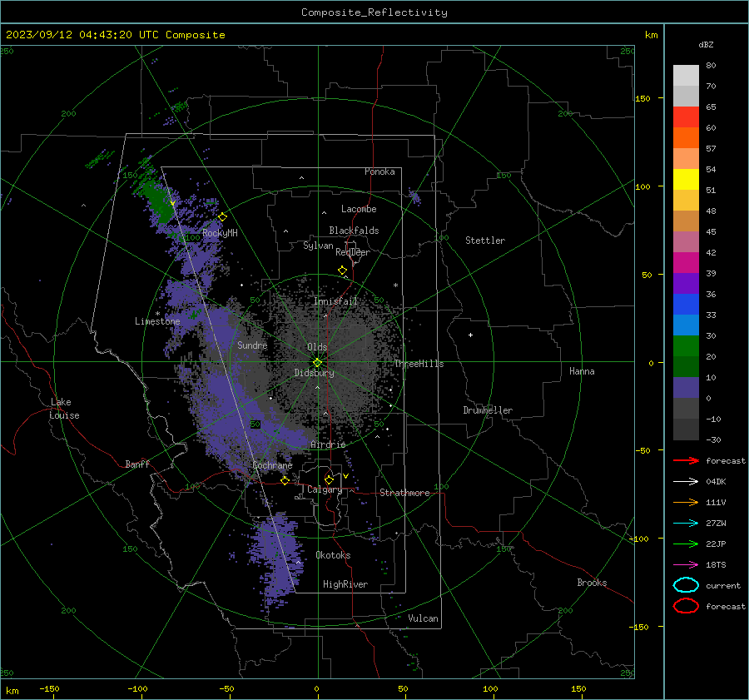Click the 'current' legend text
Viewport: 749px width, 700px height.
[x=723, y=586]
